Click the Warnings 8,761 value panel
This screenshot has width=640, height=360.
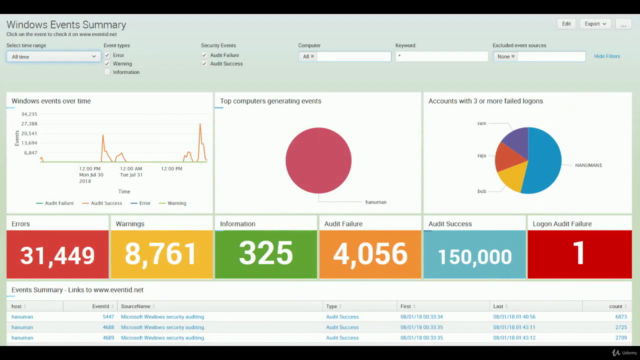tap(162, 254)
